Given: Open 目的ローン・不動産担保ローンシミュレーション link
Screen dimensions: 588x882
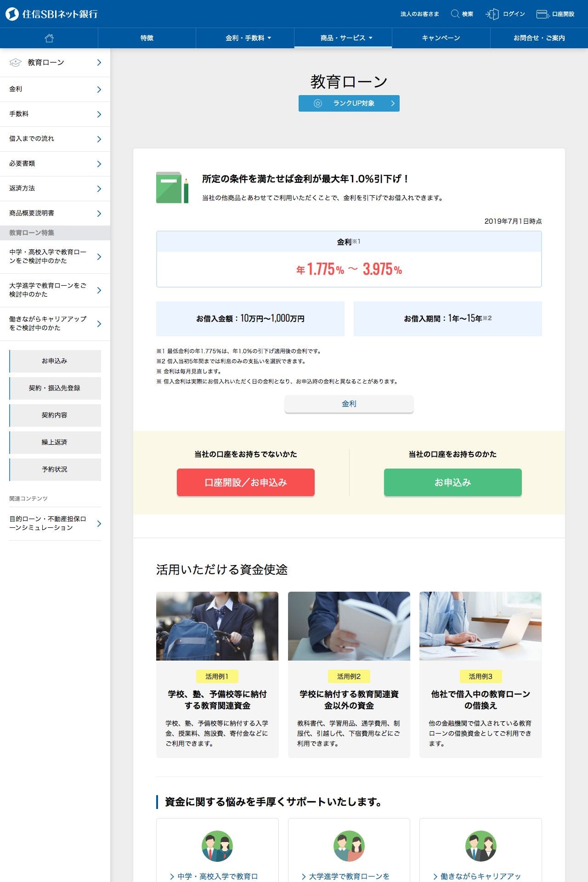Looking at the screenshot, I should click(55, 524).
